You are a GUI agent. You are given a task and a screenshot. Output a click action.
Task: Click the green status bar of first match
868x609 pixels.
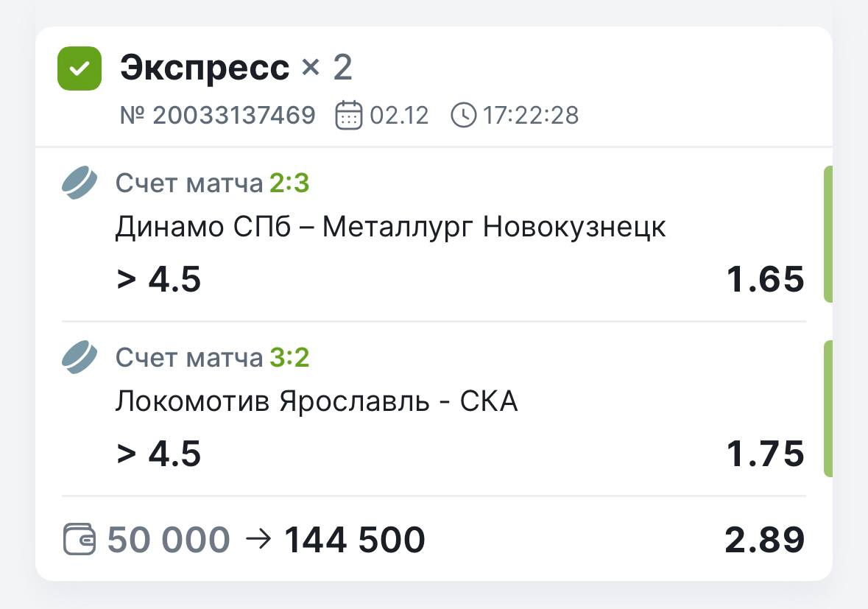click(x=828, y=234)
